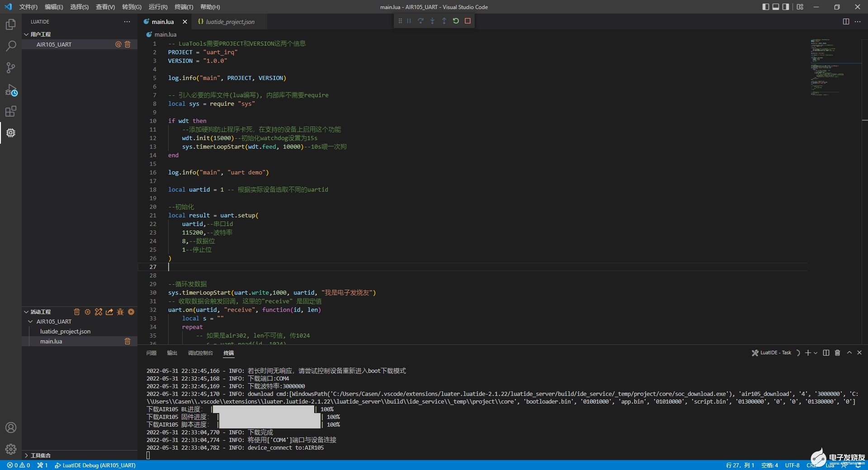Open the Extensions view
The height and width of the screenshot is (470, 868).
[11, 111]
